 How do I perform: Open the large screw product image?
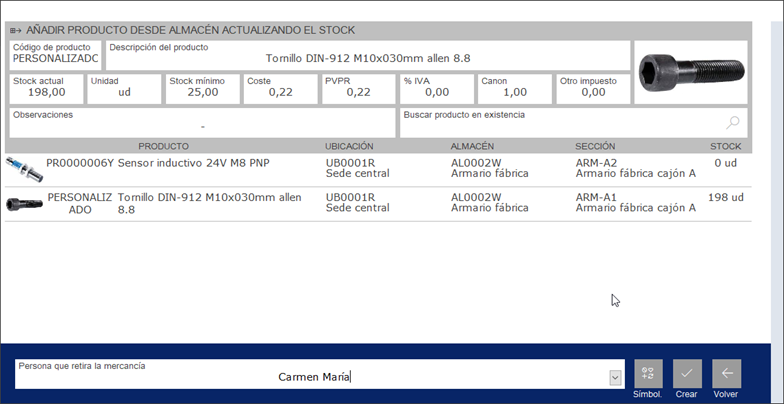pyautogui.click(x=690, y=72)
